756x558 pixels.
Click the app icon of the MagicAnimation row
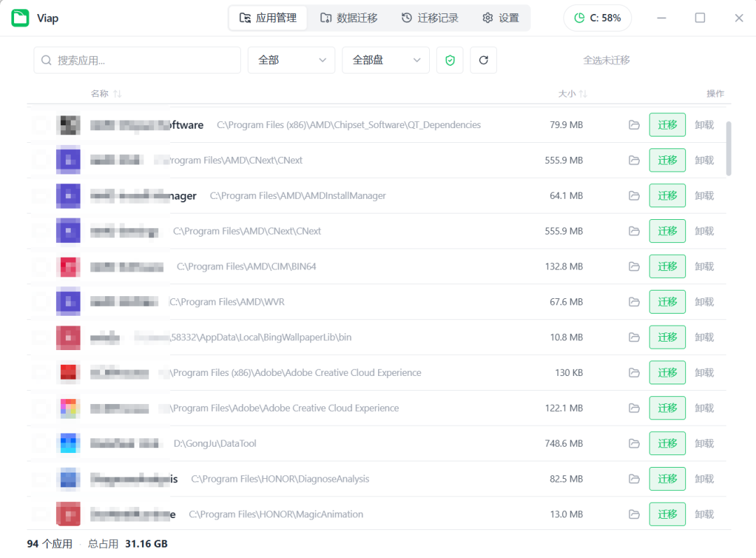[69, 515]
